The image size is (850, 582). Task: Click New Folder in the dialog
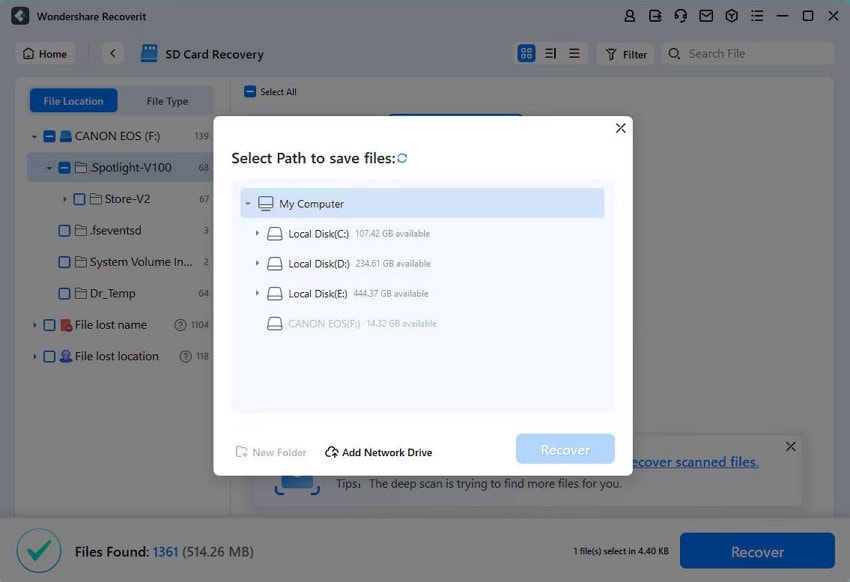(x=271, y=452)
